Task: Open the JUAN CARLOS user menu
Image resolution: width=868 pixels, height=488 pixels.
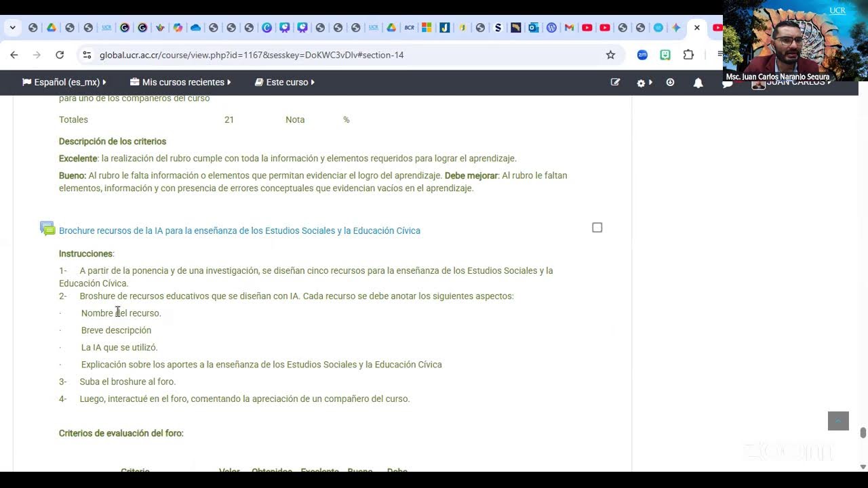Action: 791,83
